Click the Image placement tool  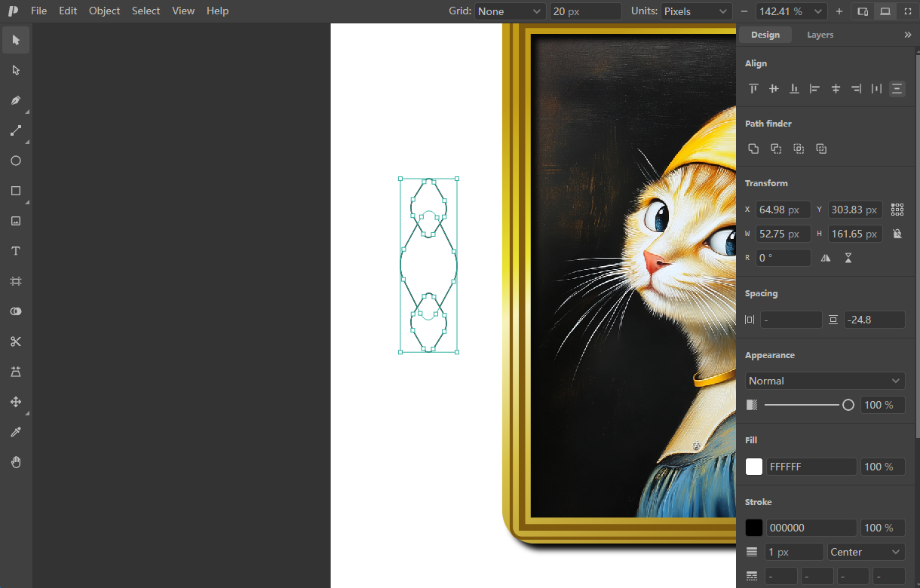16,221
